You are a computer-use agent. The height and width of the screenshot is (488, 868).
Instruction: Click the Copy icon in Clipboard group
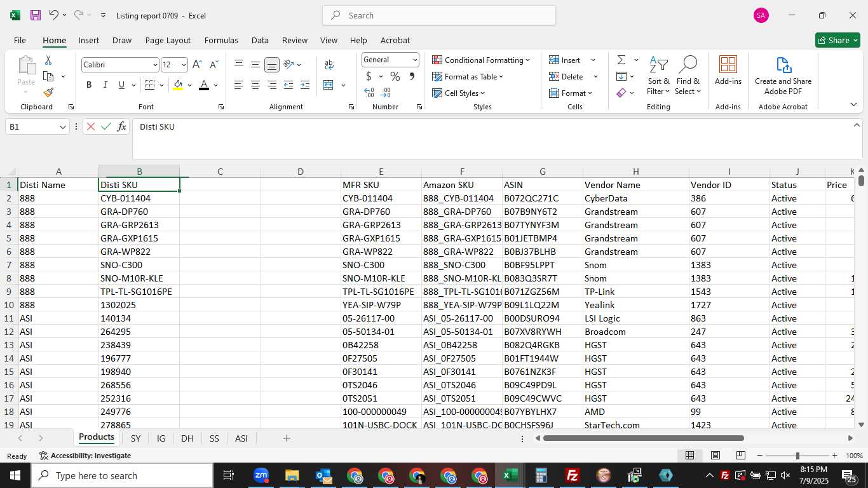pyautogui.click(x=48, y=76)
